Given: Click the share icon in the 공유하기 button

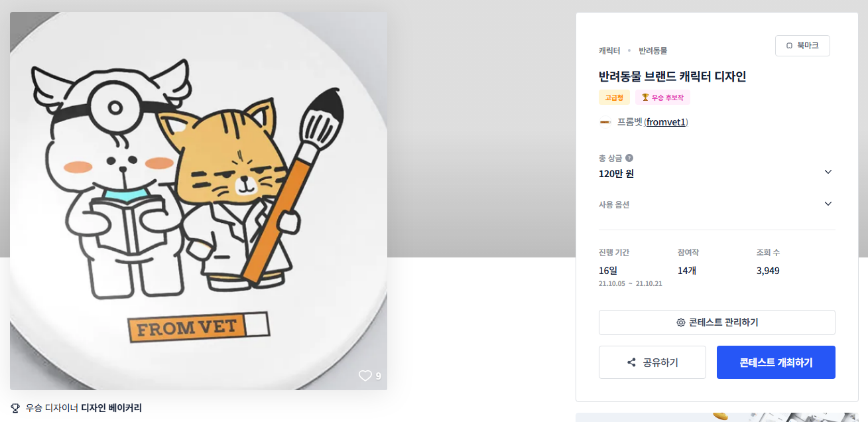Looking at the screenshot, I should point(630,362).
